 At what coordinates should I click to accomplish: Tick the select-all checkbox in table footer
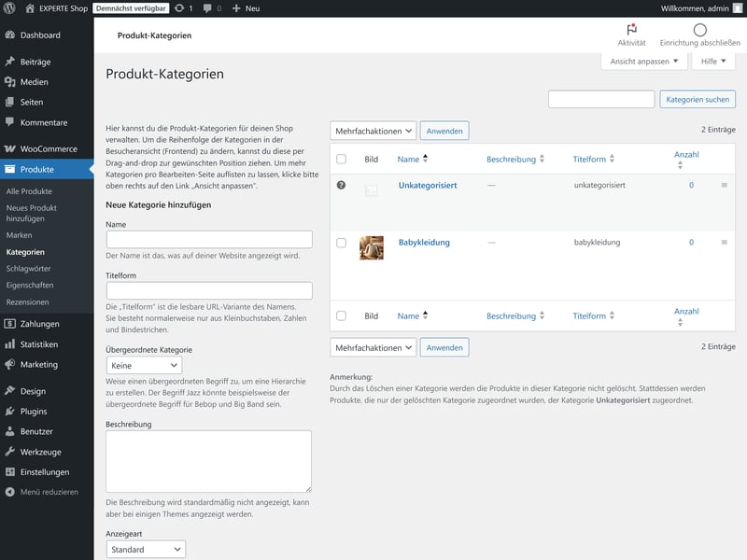tap(341, 316)
